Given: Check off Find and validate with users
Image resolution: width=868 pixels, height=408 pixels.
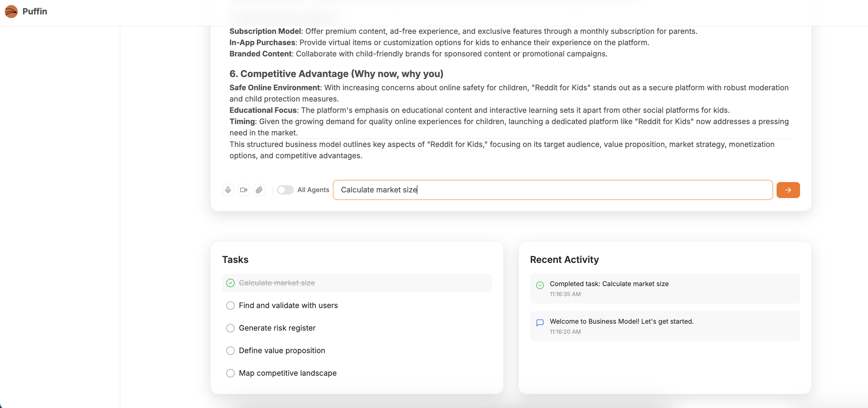Looking at the screenshot, I should [230, 306].
